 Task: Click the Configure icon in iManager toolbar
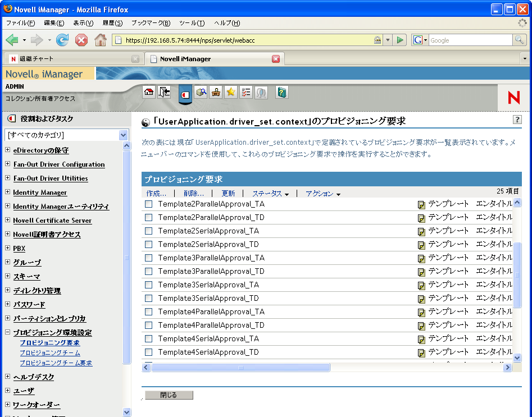tap(216, 92)
